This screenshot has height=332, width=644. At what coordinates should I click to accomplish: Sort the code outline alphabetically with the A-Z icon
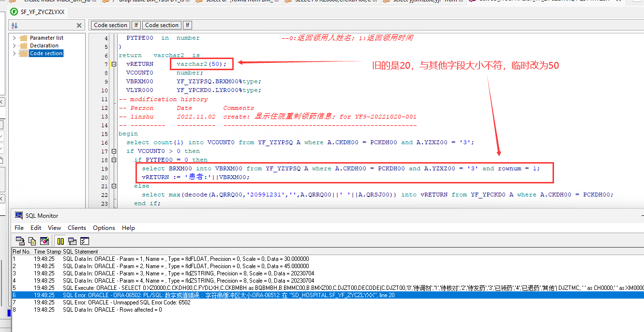coord(14,25)
